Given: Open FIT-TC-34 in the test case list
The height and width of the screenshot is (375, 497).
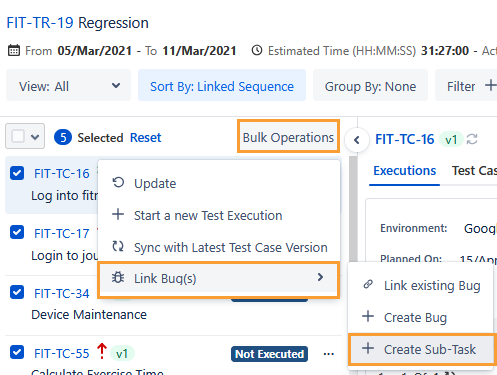Looking at the screenshot, I should click(62, 294).
